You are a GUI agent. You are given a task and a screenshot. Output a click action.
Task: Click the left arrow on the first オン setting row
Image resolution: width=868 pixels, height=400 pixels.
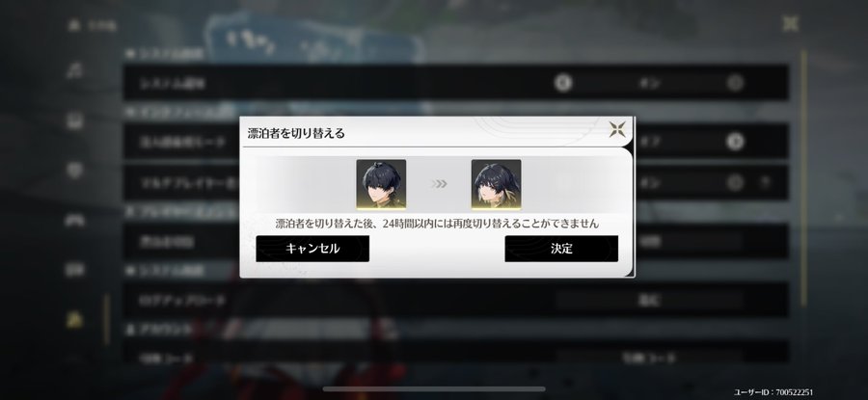pos(563,83)
